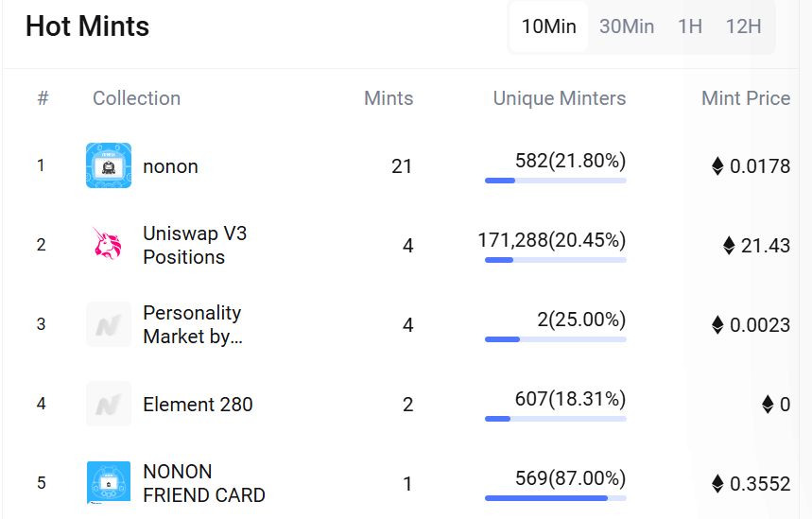The image size is (812, 519).
Task: Click the 25.00% unique minters progress bar
Action: (x=555, y=338)
